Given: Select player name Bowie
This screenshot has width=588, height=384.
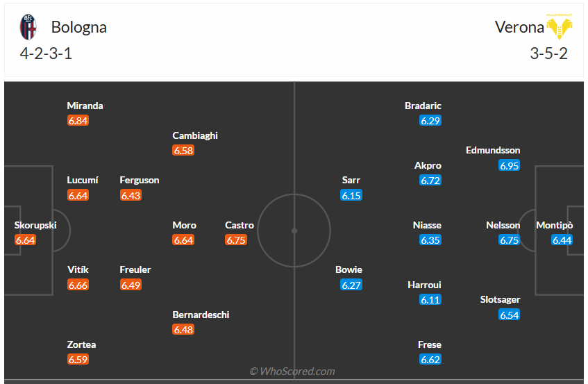Looking at the screenshot, I should (348, 269).
